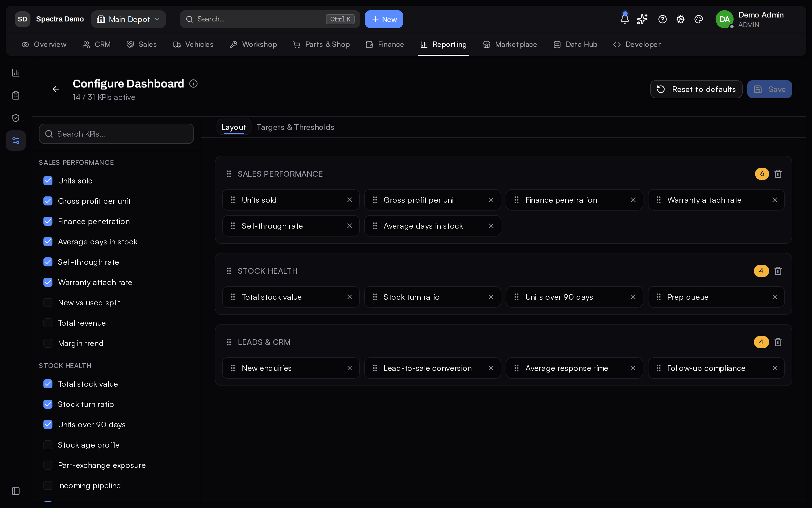Screen dimensions: 812x508
Task: Click the global Search bar
Action: coord(270,19)
